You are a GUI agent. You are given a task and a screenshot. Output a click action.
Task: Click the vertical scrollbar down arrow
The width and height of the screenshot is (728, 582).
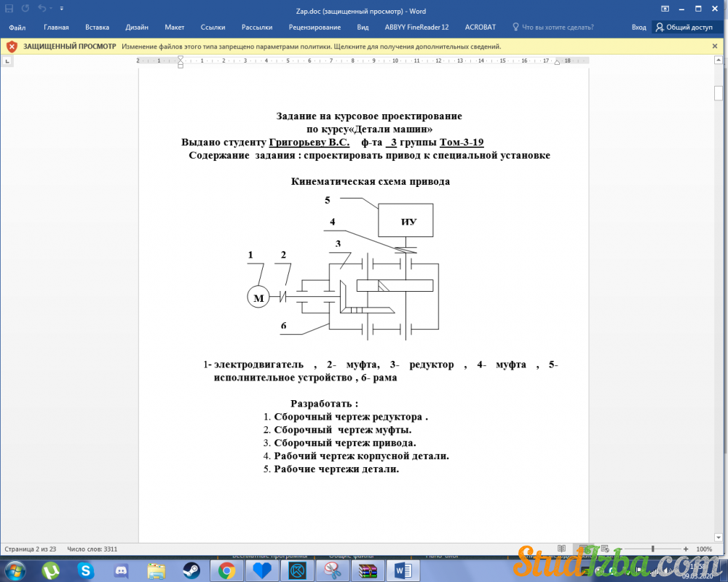pyautogui.click(x=719, y=538)
